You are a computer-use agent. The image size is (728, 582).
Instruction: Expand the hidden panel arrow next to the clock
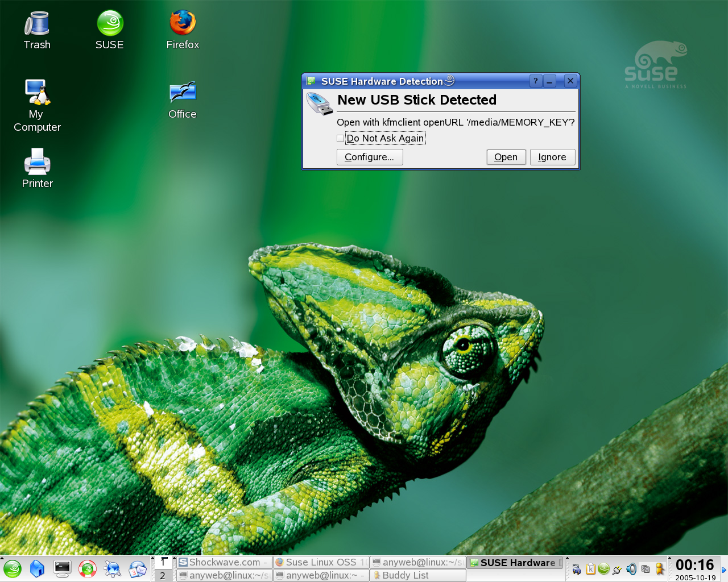coord(723,569)
